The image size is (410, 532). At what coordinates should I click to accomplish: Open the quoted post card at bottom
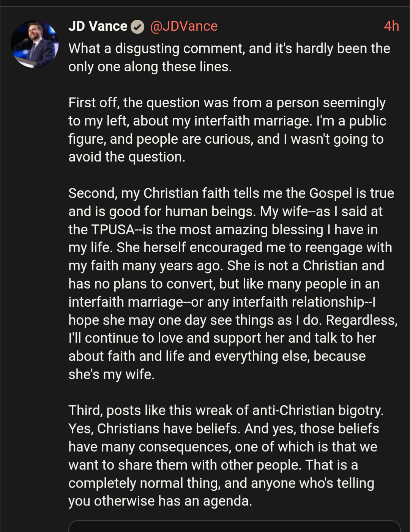tap(234, 526)
